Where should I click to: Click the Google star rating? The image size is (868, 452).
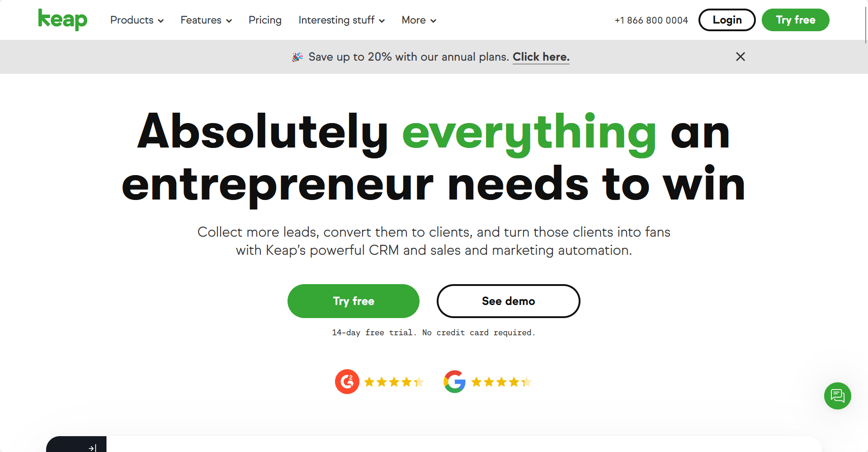pyautogui.click(x=501, y=382)
